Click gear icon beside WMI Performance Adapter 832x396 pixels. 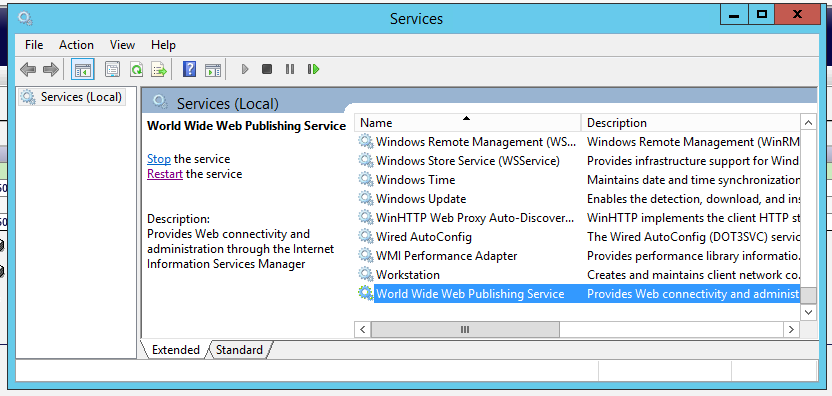click(366, 256)
